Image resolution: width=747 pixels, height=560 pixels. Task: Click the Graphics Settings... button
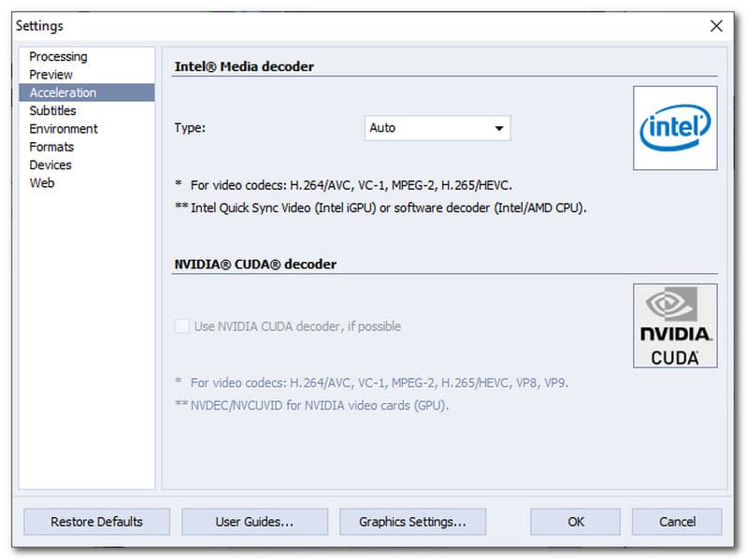[x=412, y=522]
